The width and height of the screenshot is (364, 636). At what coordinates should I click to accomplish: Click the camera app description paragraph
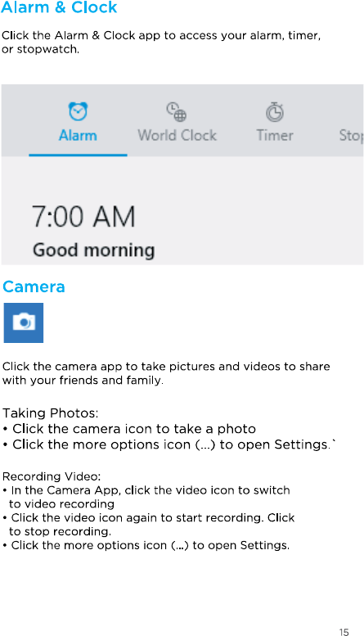click(x=166, y=373)
